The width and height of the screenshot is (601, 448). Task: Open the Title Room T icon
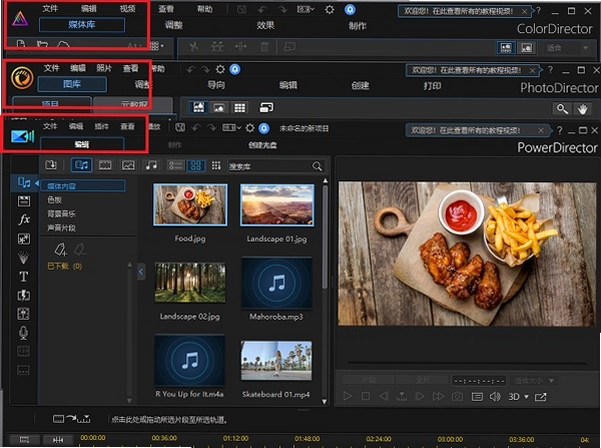24,276
